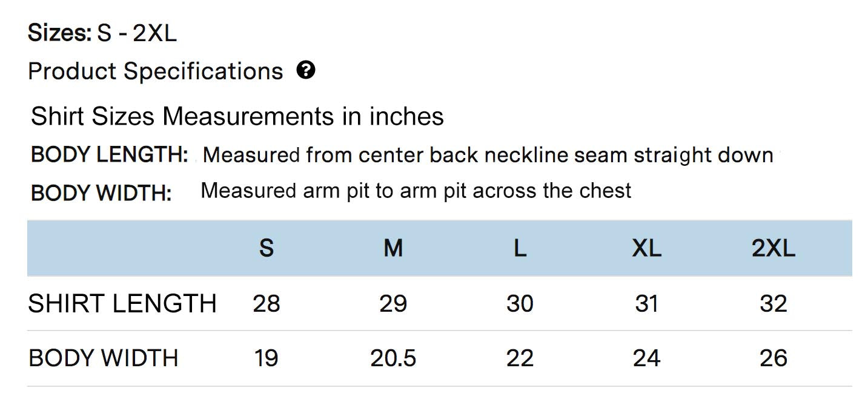Viewport: 868px width, 408px height.
Task: Choose the XL size column header
Action: pos(646,248)
